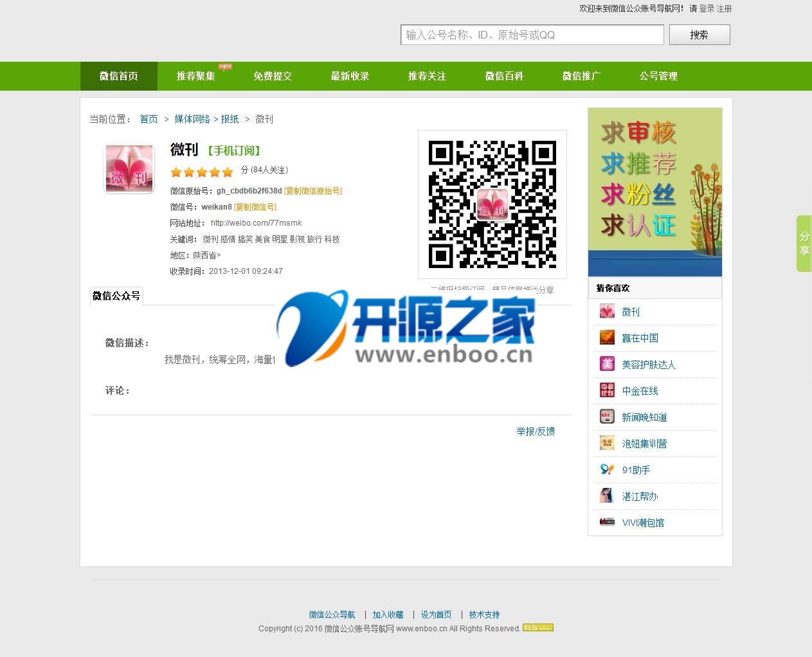Screen dimensions: 812x657
Task: Open the 赢在中国 text link
Action: click(x=640, y=338)
